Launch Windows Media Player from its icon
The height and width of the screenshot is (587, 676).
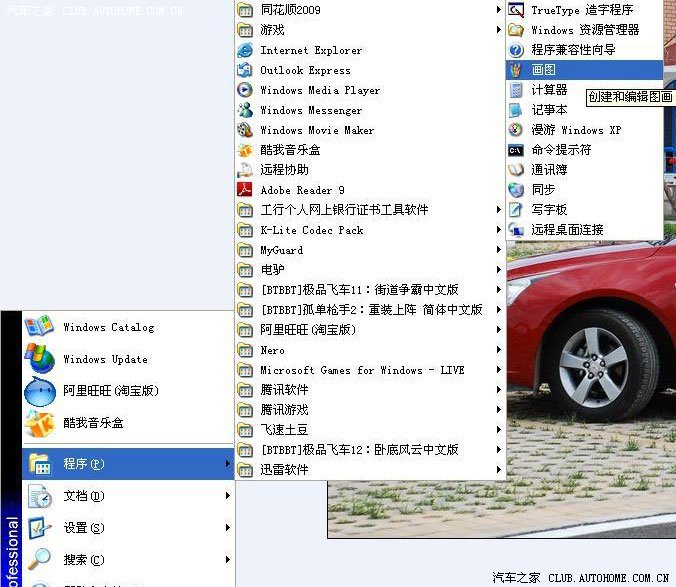(245, 90)
